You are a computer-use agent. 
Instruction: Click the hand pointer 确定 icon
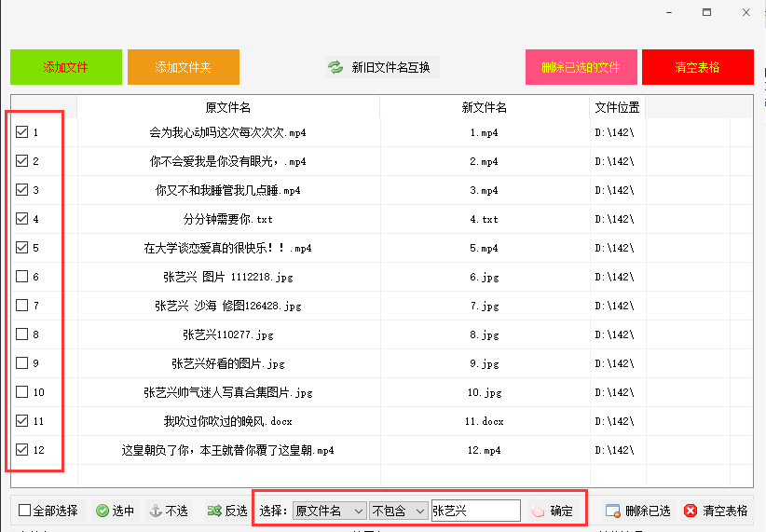[x=538, y=511]
